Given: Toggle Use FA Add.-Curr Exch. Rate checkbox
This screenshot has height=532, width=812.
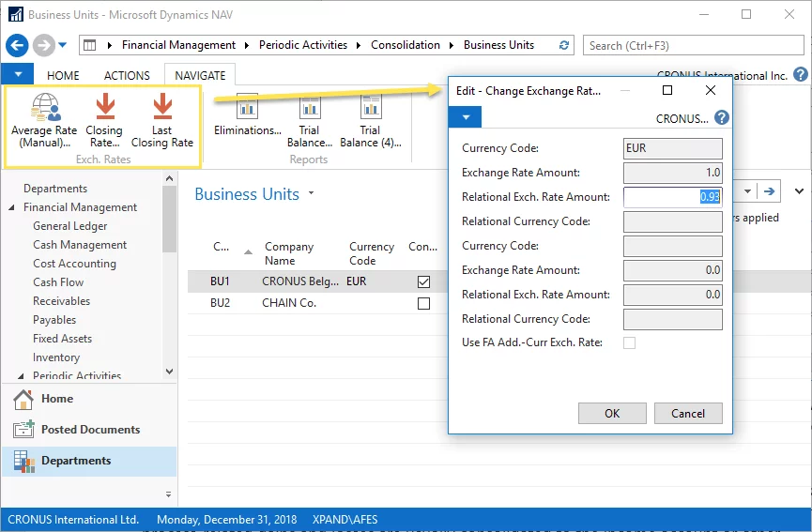Looking at the screenshot, I should coord(629,343).
